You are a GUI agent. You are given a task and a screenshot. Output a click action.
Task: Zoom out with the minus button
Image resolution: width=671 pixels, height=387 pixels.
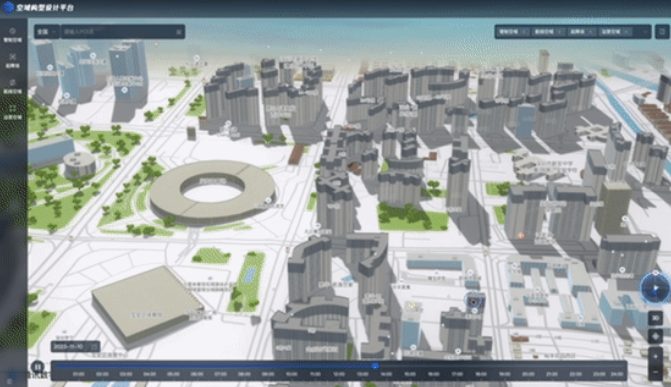(655, 372)
